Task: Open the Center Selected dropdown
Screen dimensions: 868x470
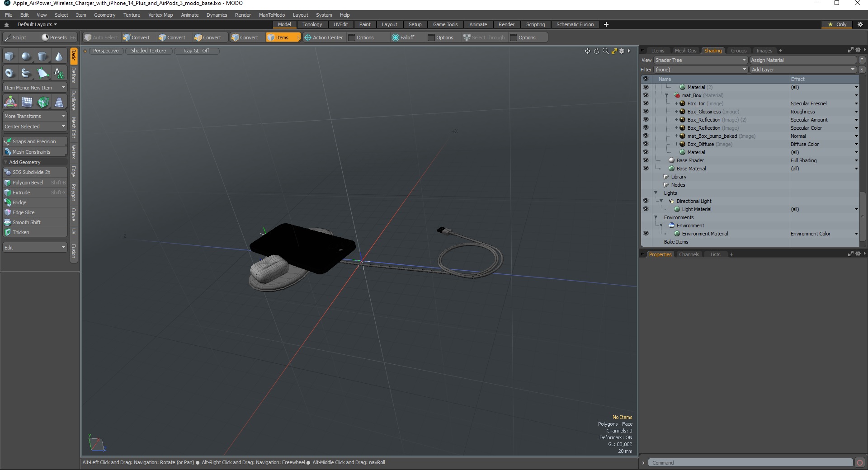Action: point(35,127)
